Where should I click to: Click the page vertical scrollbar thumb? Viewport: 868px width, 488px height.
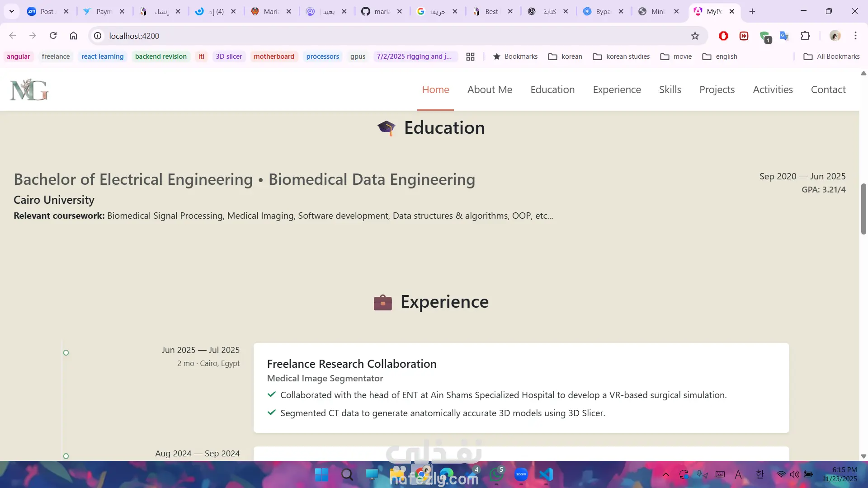coord(863,209)
